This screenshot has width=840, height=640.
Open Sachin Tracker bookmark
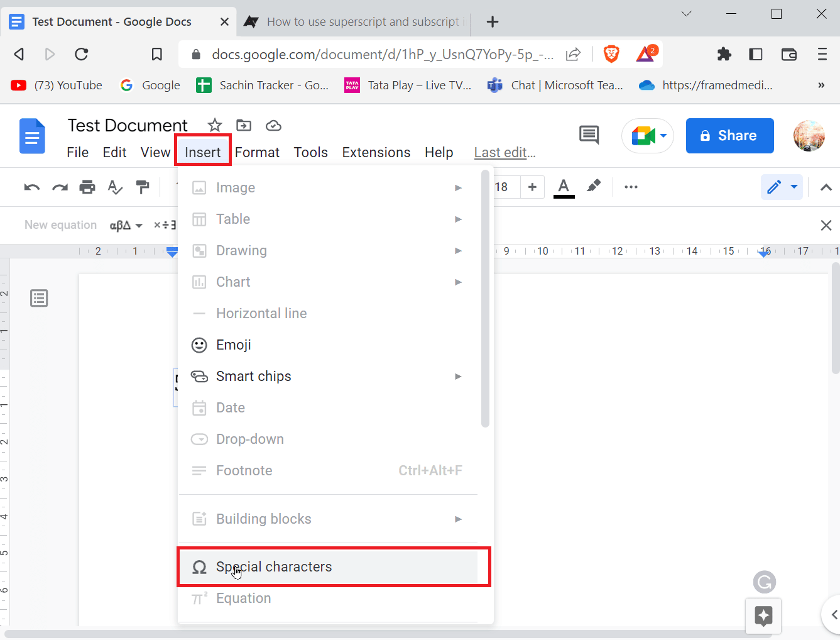[262, 86]
